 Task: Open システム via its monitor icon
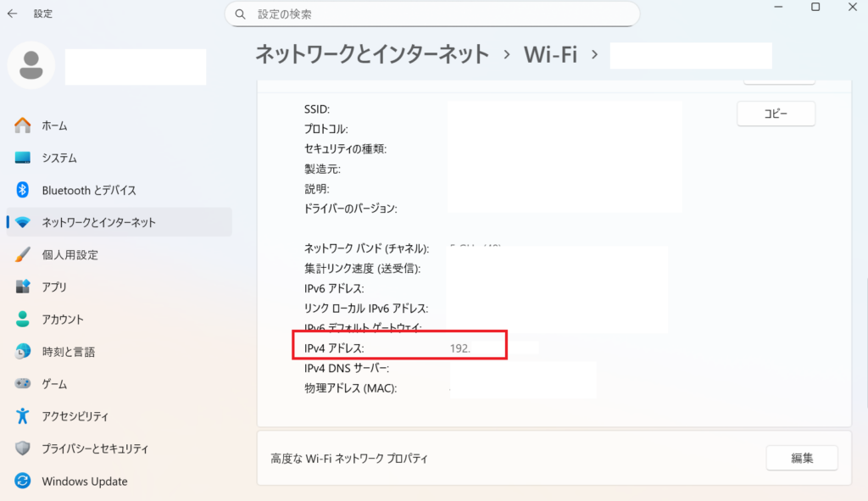coord(23,158)
